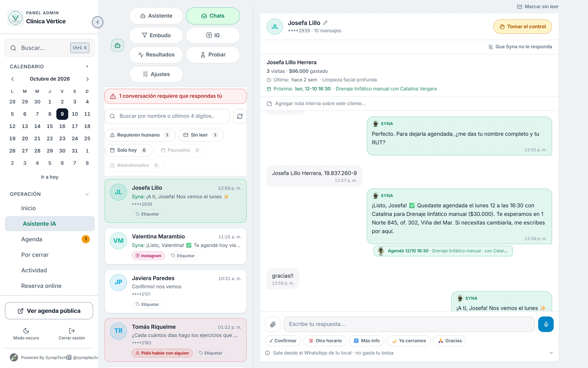Toggle the Pausados filter

pos(180,150)
